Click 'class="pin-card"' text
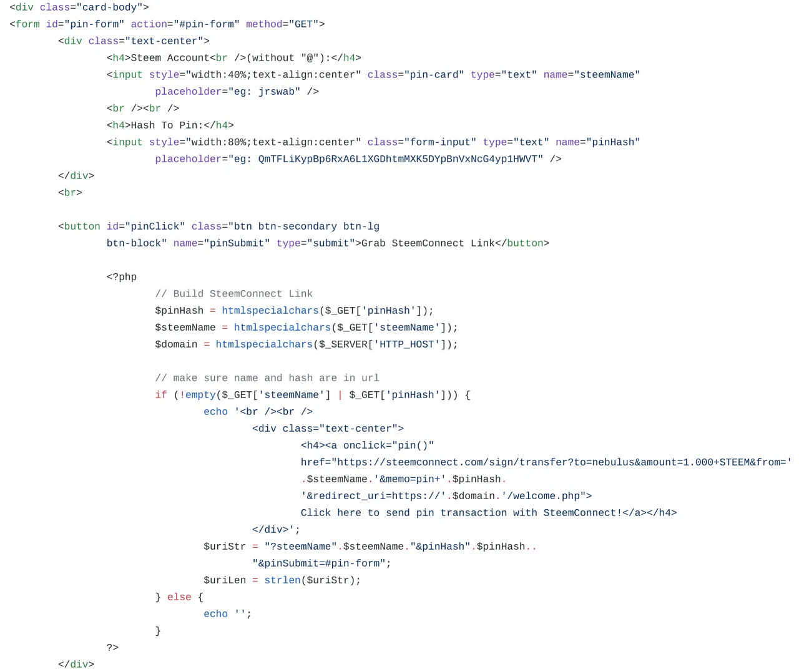The width and height of the screenshot is (799, 672). (x=416, y=75)
